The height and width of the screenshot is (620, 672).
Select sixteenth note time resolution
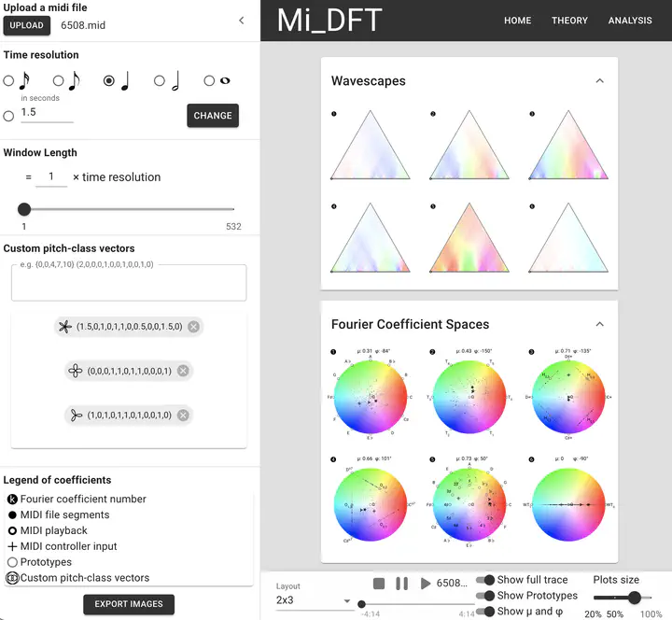(9, 81)
